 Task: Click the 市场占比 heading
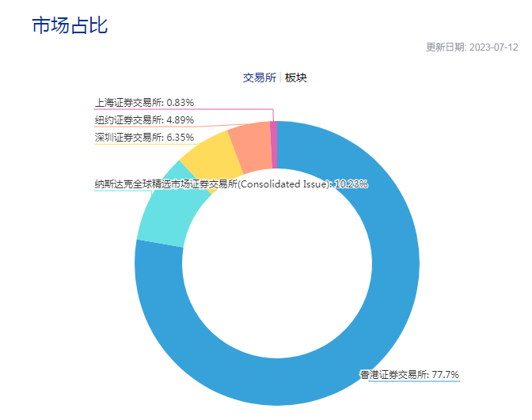(x=70, y=25)
